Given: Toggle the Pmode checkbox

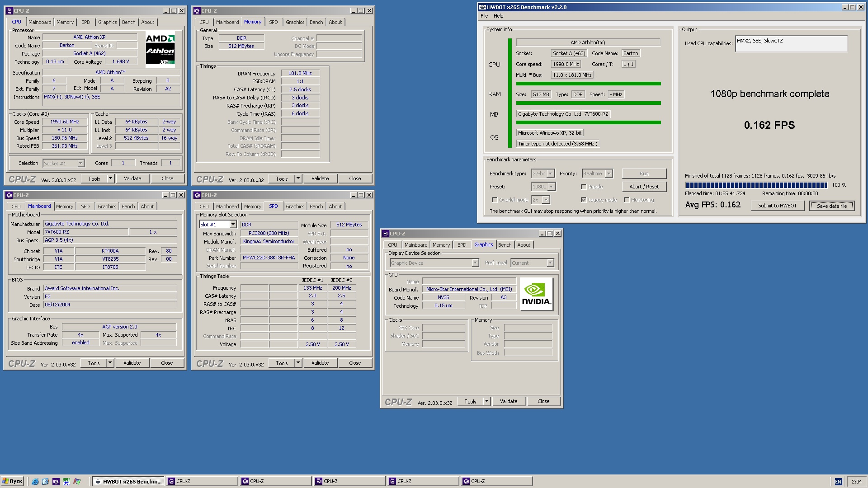Looking at the screenshot, I should [x=584, y=187].
